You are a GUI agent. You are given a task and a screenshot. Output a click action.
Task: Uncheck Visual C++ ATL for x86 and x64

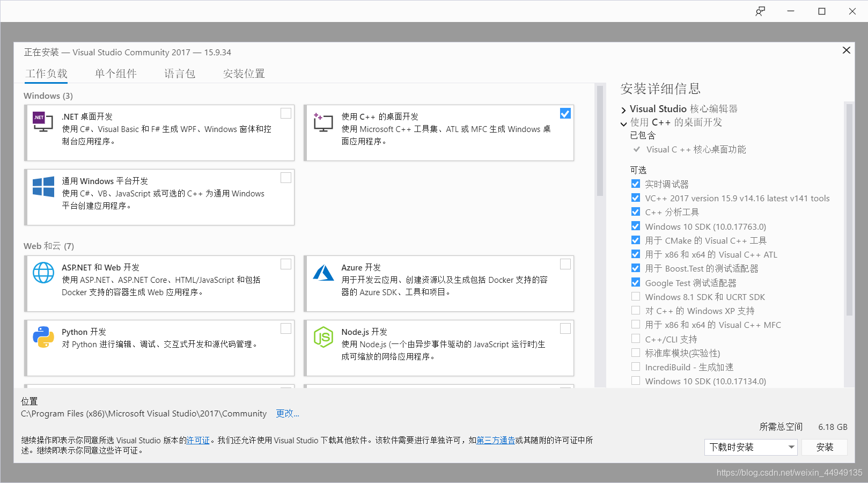point(636,254)
